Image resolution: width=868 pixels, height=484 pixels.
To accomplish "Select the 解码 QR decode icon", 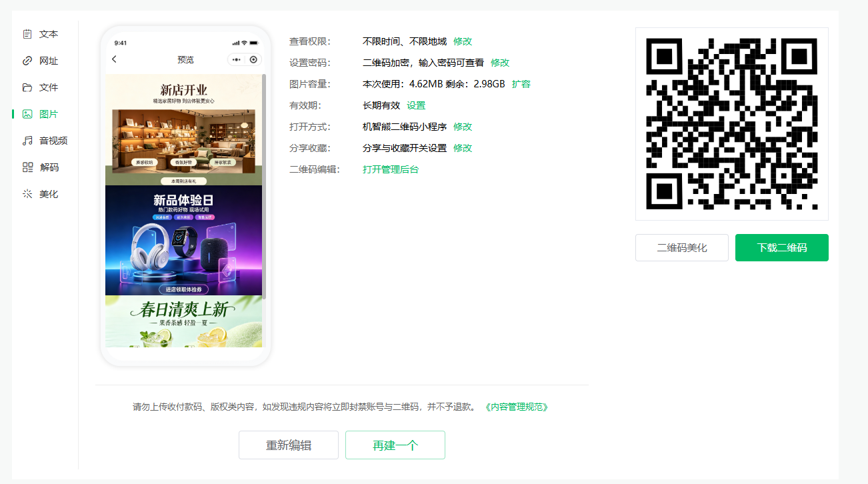I will pyautogui.click(x=27, y=167).
